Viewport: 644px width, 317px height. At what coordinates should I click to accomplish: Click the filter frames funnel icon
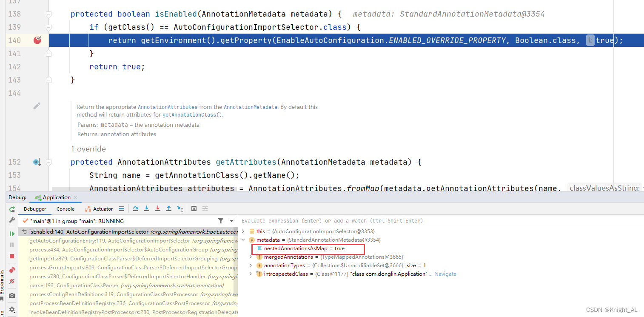220,221
